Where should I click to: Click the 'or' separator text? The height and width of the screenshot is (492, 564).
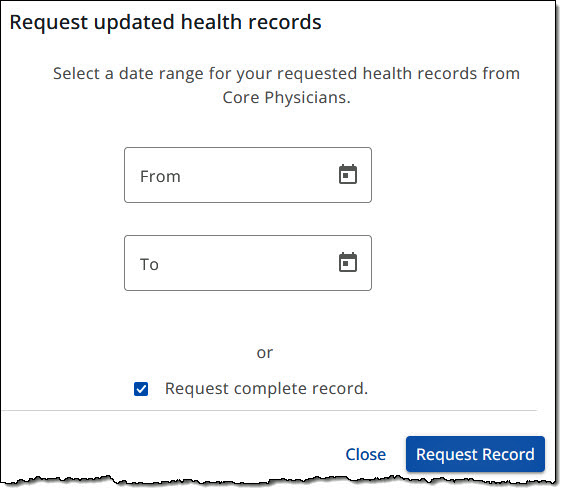coord(265,353)
